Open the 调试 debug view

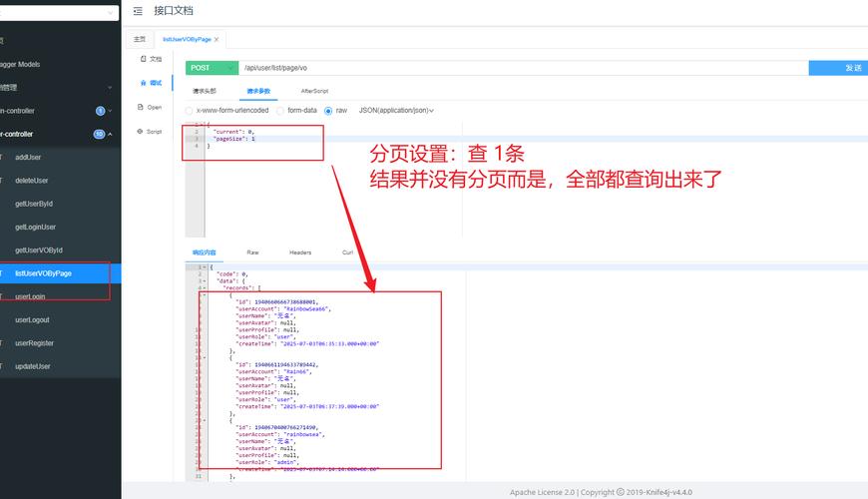(x=151, y=83)
